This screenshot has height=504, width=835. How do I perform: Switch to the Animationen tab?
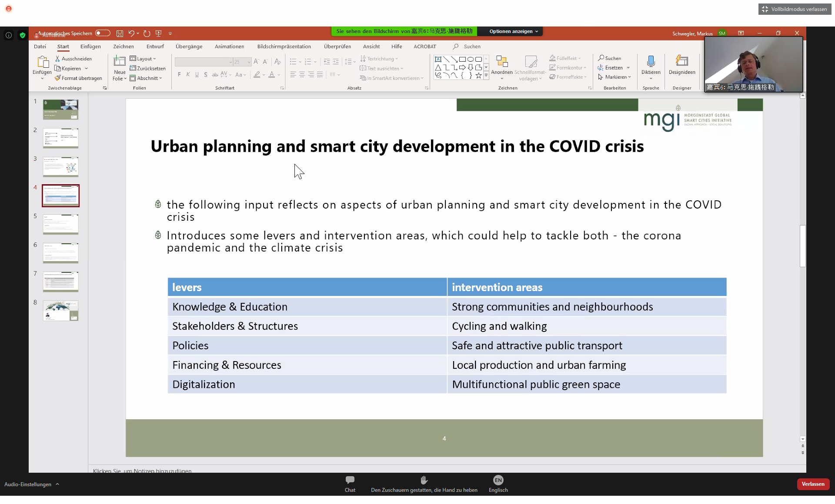coord(229,46)
